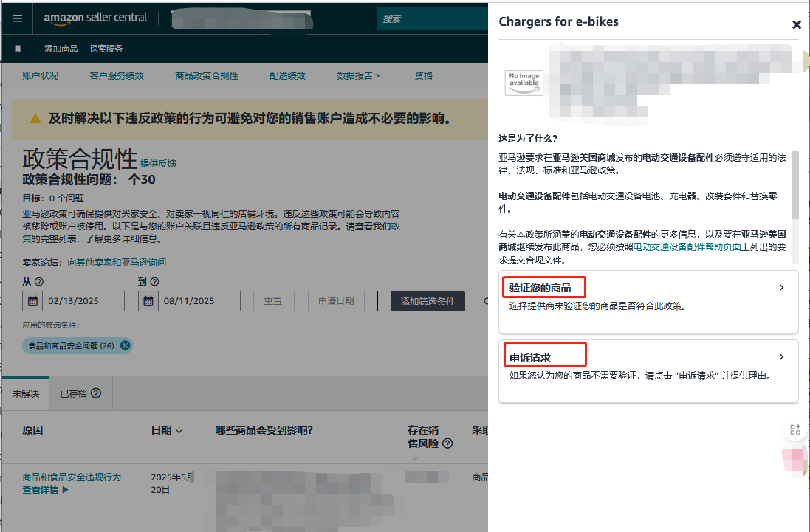810x532 pixels.
Task: Click the bookmark flag icon
Action: point(18,49)
